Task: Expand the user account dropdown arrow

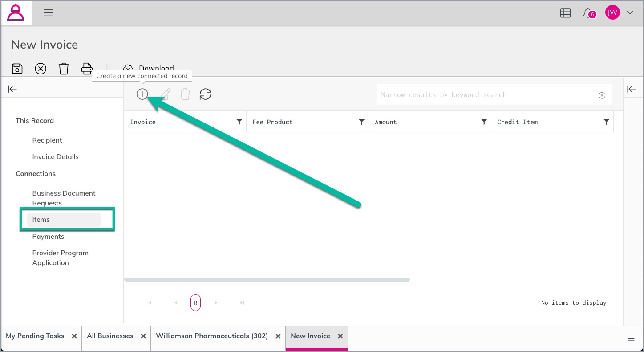Action: 630,13
